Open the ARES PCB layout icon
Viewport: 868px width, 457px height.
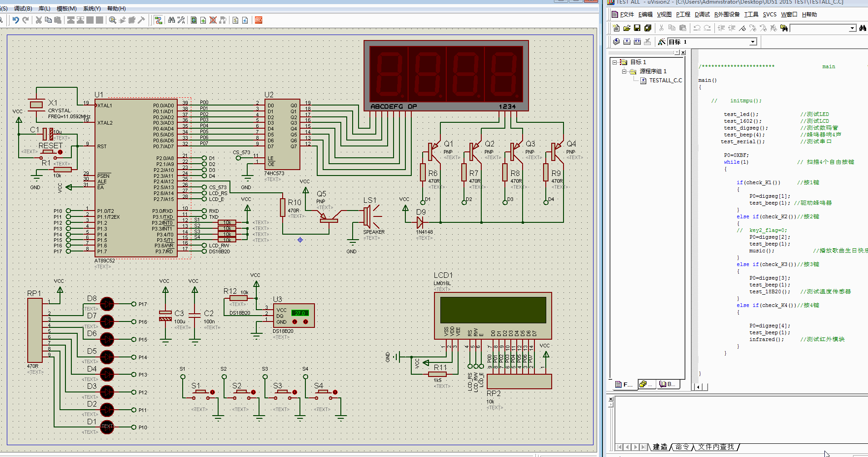pos(259,20)
